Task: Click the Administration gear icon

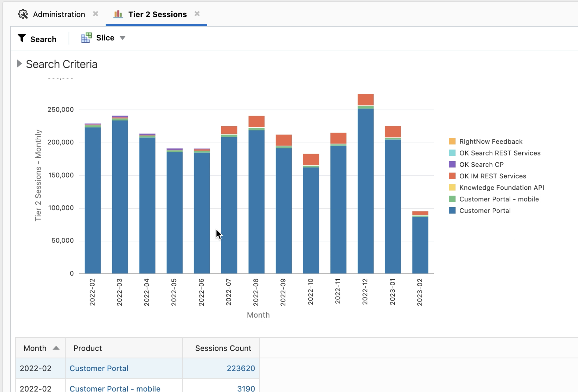Action: [x=23, y=14]
